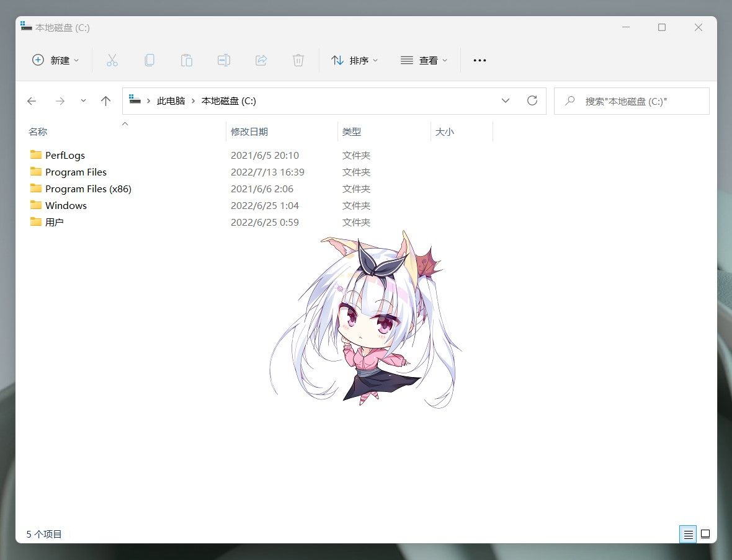Viewport: 732px width, 560px height.
Task: Expand chevron between 此电脑 and 本地磁盘
Action: coord(193,101)
